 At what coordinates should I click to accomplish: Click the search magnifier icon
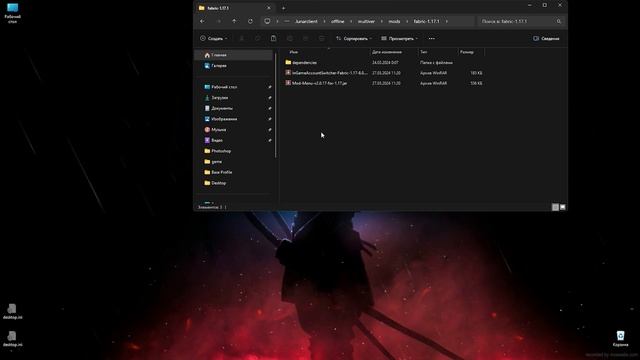click(559, 21)
